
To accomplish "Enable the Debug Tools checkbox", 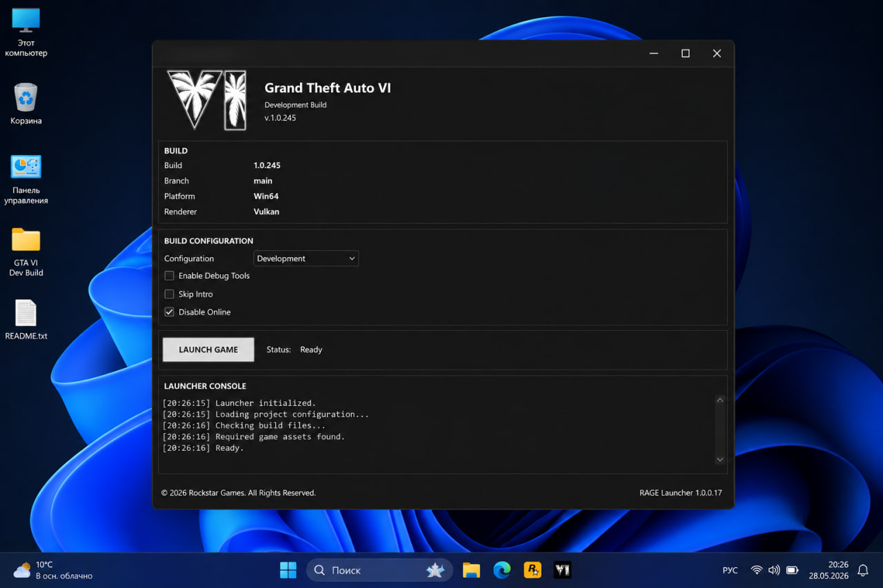I will point(169,276).
